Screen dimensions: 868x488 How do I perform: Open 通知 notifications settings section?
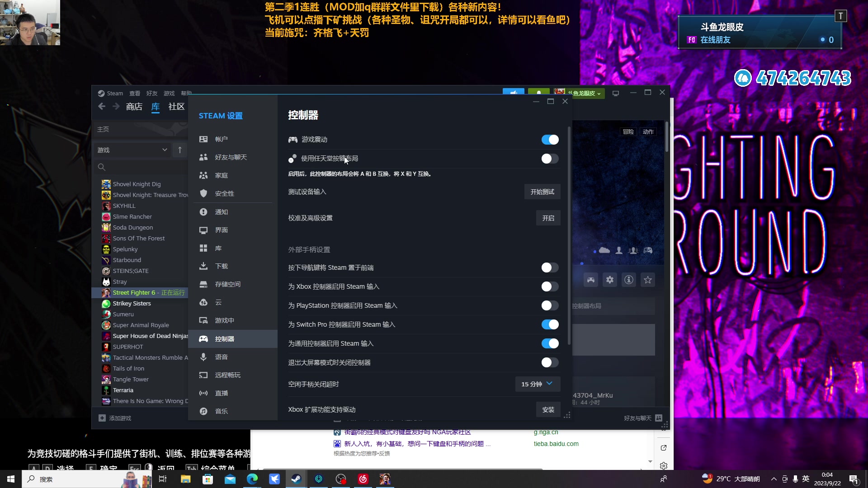click(x=232, y=212)
